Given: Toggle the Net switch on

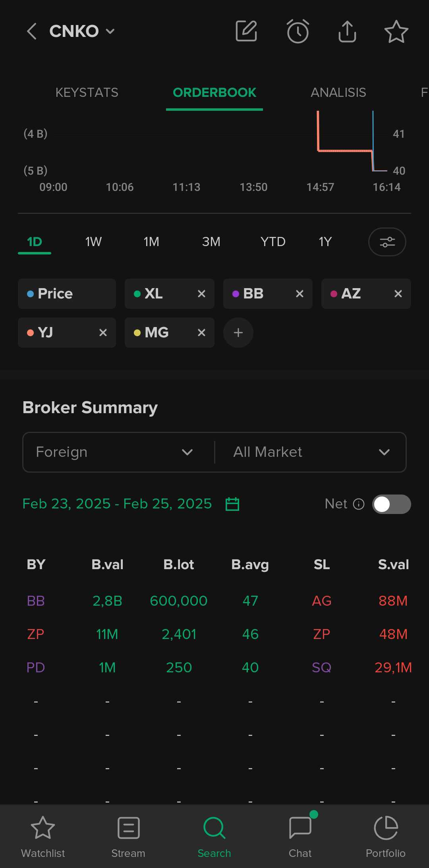Looking at the screenshot, I should (x=391, y=504).
